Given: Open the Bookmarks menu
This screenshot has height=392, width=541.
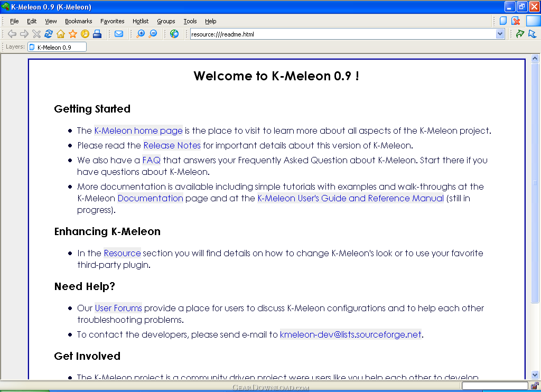Looking at the screenshot, I should coord(79,21).
